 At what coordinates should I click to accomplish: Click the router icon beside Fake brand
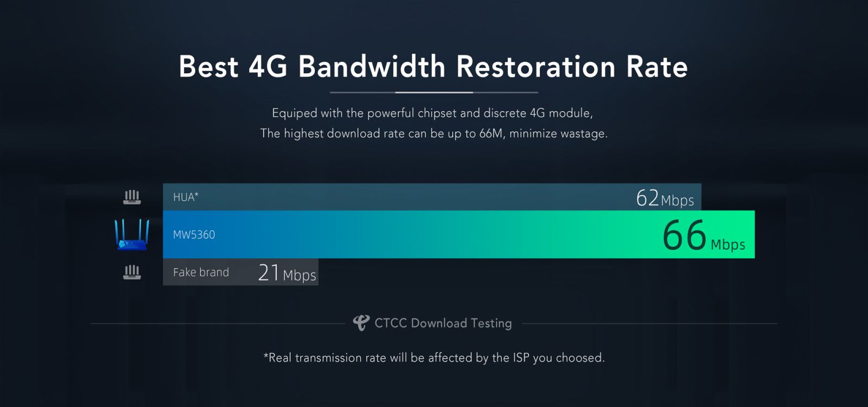[132, 272]
